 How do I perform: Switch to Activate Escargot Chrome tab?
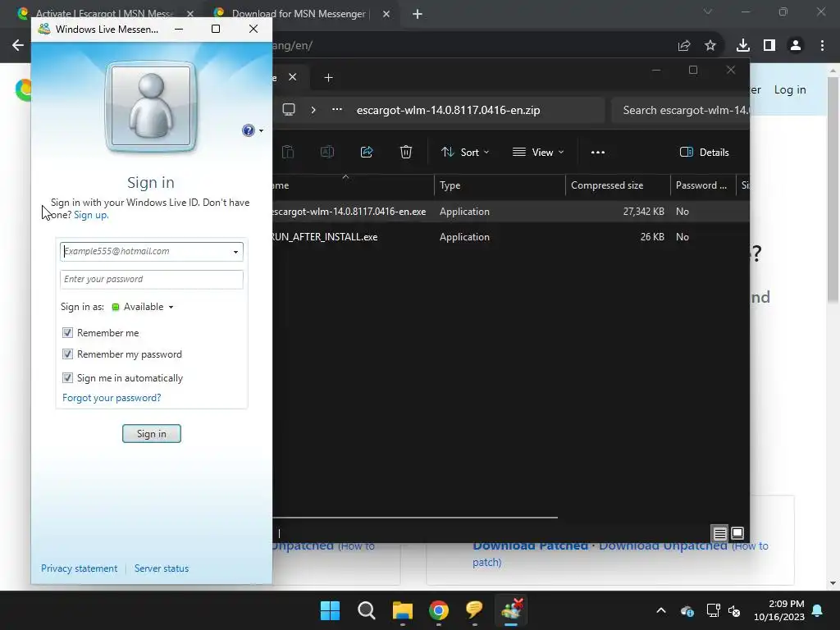[104, 14]
